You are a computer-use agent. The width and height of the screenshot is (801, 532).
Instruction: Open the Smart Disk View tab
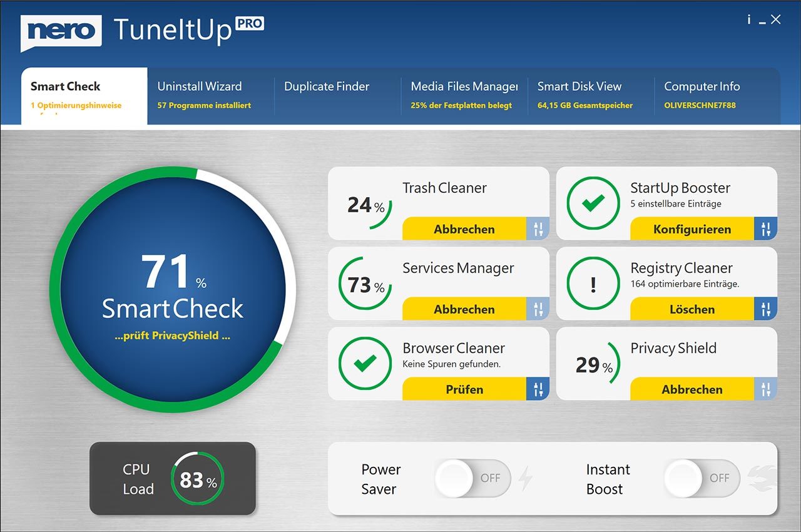tap(591, 96)
